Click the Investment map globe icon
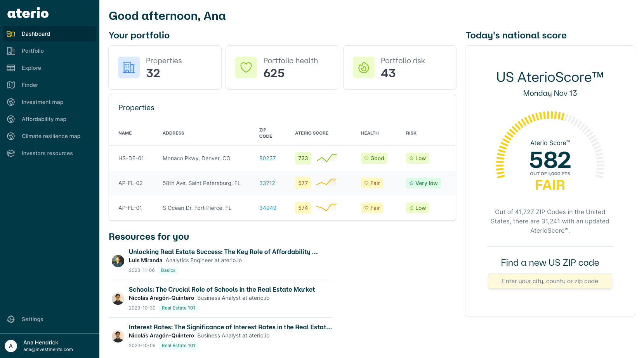The image size is (644, 358). click(x=11, y=102)
